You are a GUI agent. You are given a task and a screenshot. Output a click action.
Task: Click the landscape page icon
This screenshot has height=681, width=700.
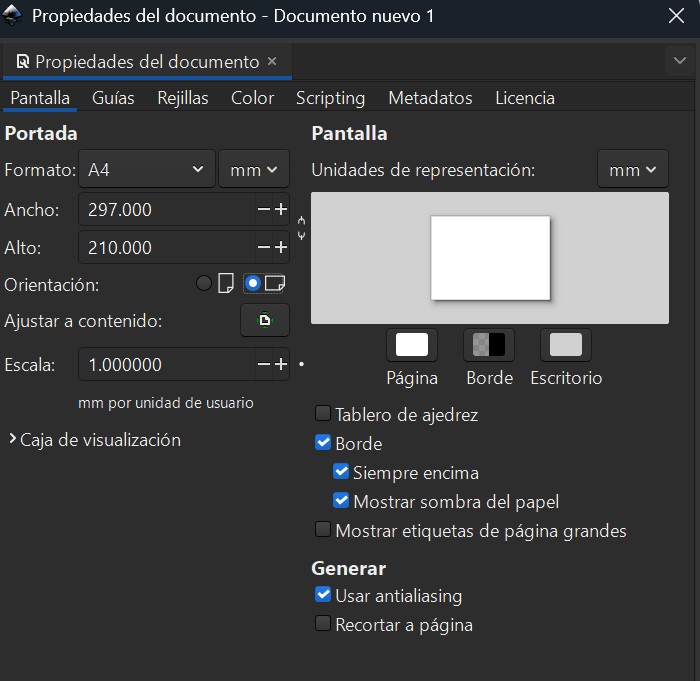275,283
